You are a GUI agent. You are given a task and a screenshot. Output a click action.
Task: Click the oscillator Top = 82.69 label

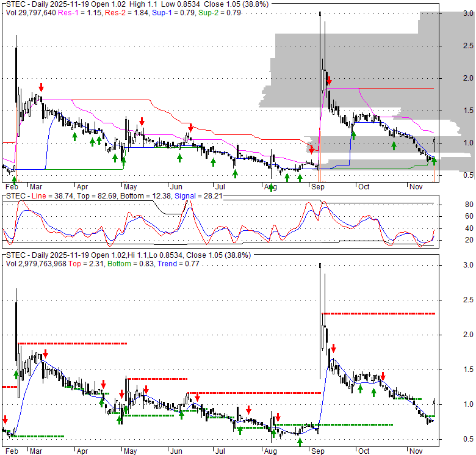(x=96, y=196)
